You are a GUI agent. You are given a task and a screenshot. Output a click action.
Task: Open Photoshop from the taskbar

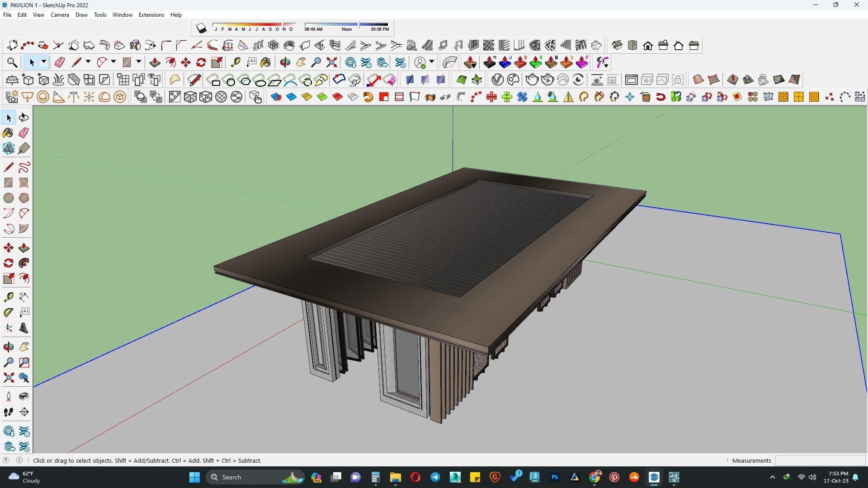point(555,477)
